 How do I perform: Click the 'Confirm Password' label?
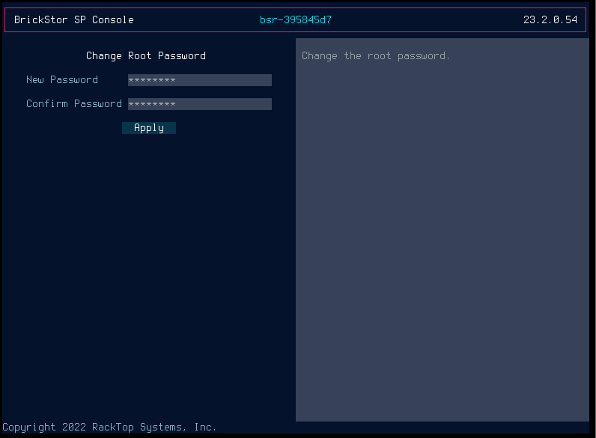pos(74,104)
